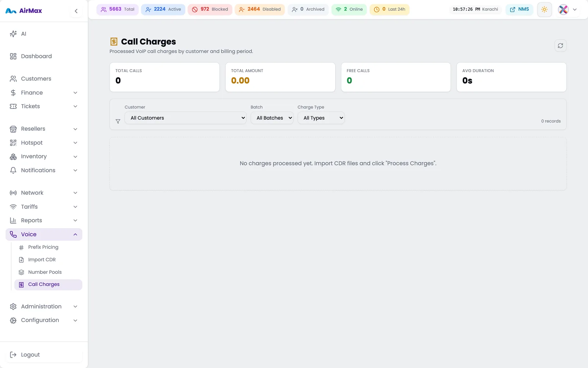The height and width of the screenshot is (368, 588).
Task: Click the 0 Archived badge
Action: click(308, 9)
